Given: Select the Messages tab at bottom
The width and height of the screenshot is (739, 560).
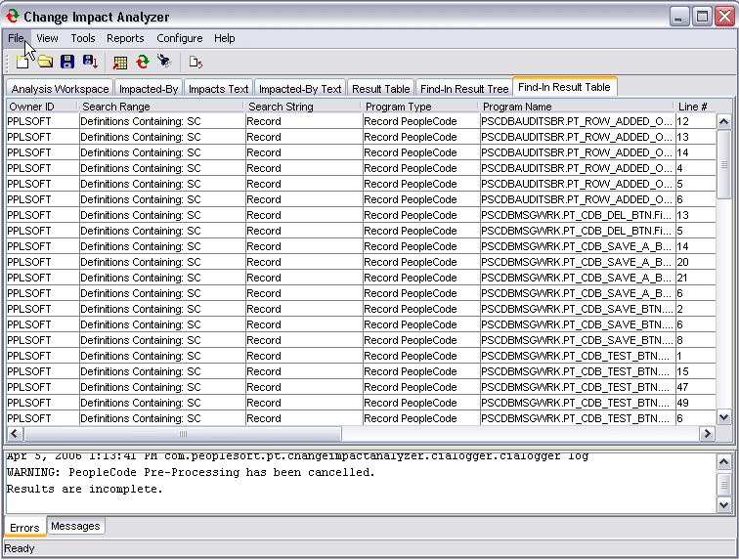Looking at the screenshot, I should tap(75, 526).
